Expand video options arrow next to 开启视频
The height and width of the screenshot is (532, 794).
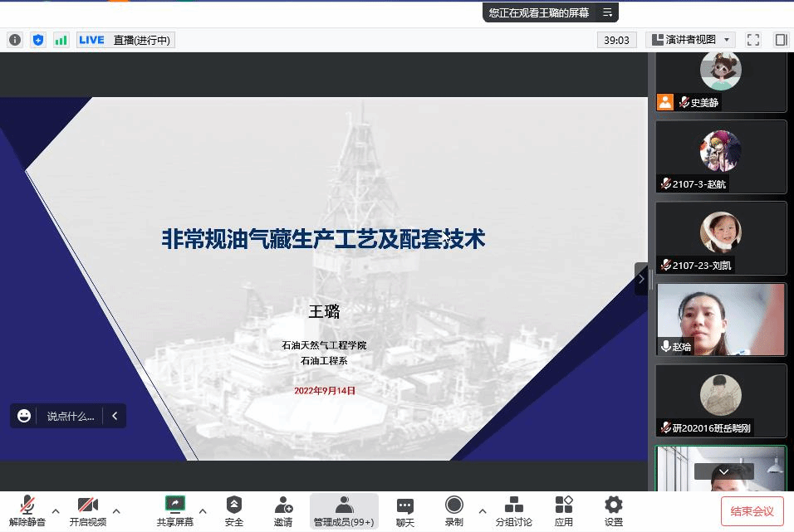pyautogui.click(x=116, y=511)
